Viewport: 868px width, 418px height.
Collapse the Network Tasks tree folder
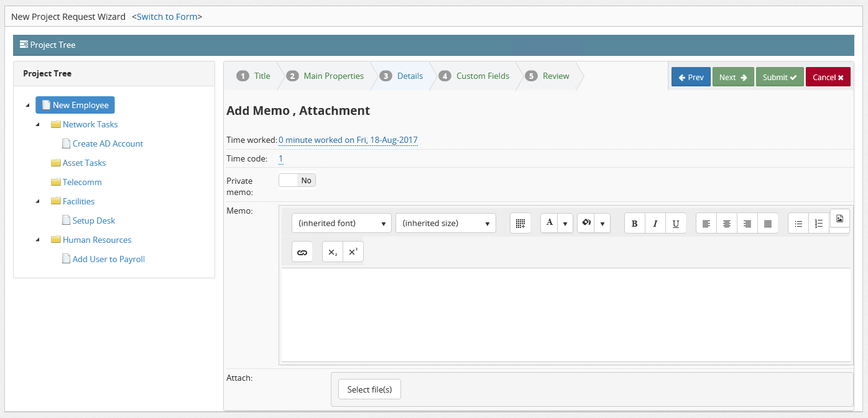[38, 124]
